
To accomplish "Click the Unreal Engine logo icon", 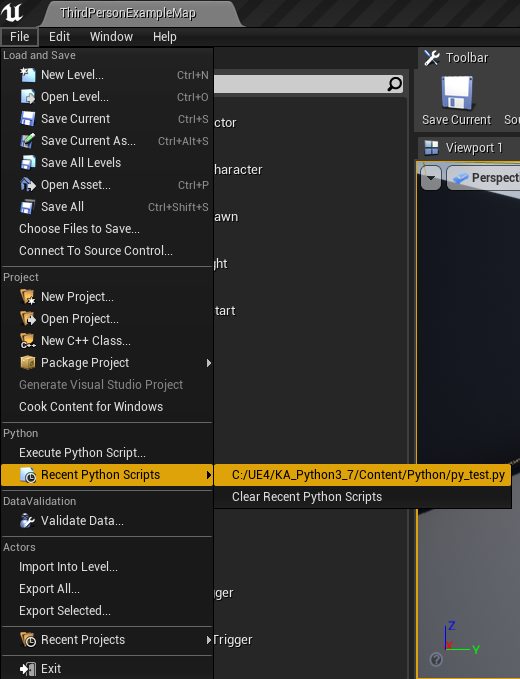I will pos(12,13).
